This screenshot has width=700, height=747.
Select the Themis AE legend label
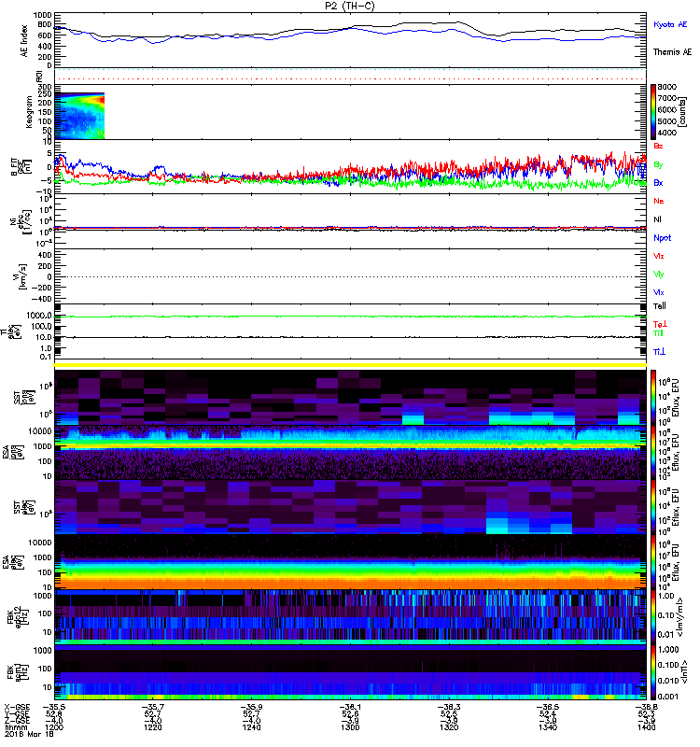click(x=672, y=52)
